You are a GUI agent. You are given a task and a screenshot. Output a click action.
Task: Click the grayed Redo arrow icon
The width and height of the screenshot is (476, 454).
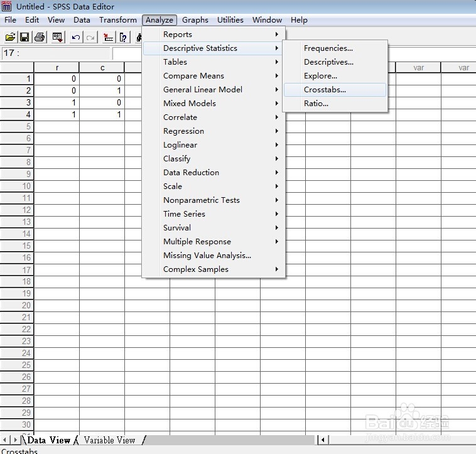coord(90,37)
